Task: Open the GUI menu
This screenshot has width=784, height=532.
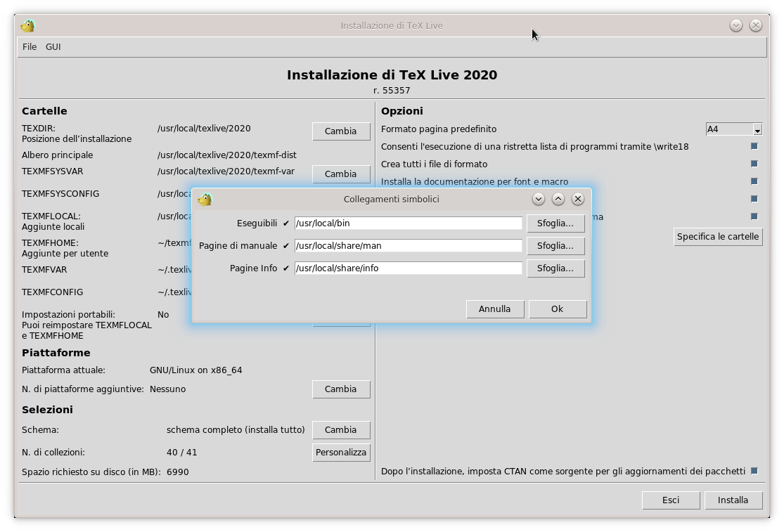Action: pos(53,46)
